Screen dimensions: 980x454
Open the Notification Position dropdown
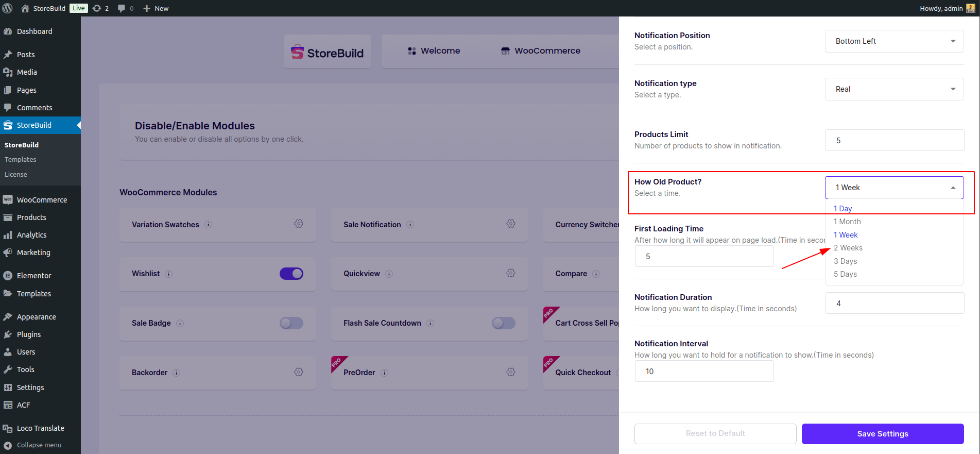coord(895,41)
